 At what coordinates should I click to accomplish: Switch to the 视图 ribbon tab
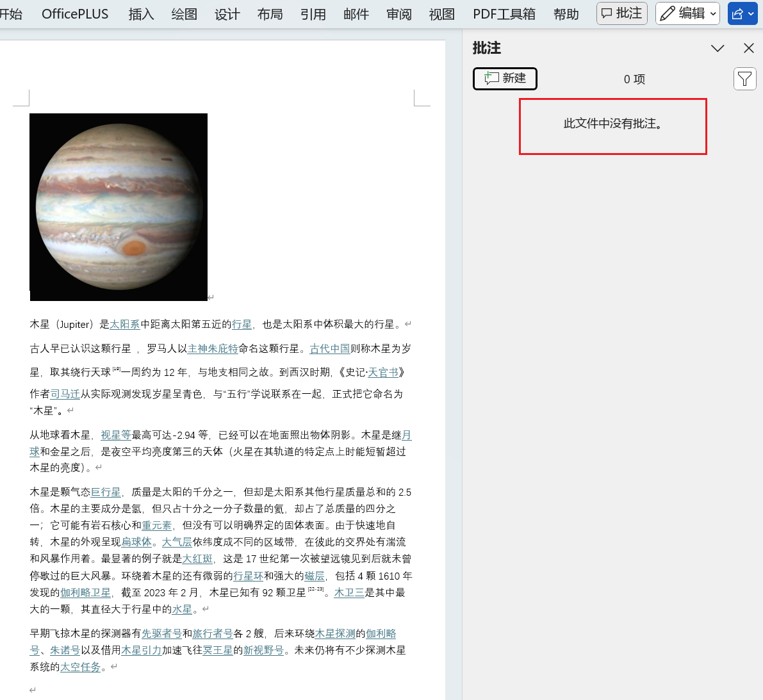(x=441, y=13)
